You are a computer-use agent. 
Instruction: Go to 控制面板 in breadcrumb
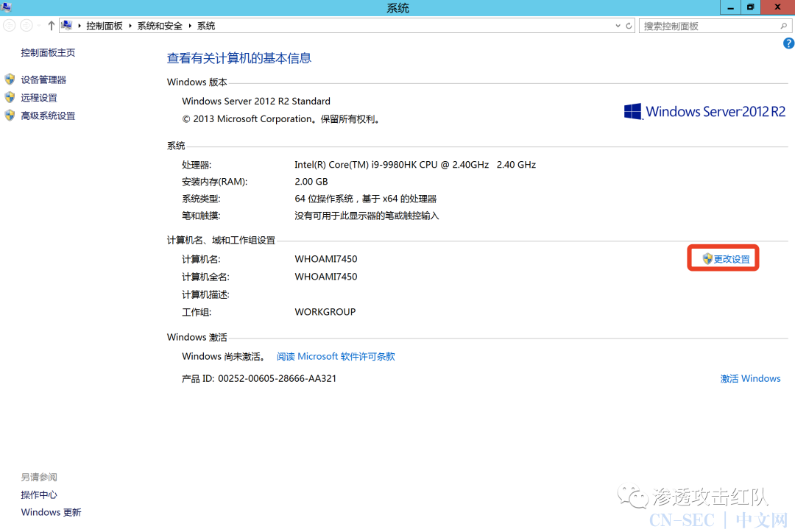105,26
